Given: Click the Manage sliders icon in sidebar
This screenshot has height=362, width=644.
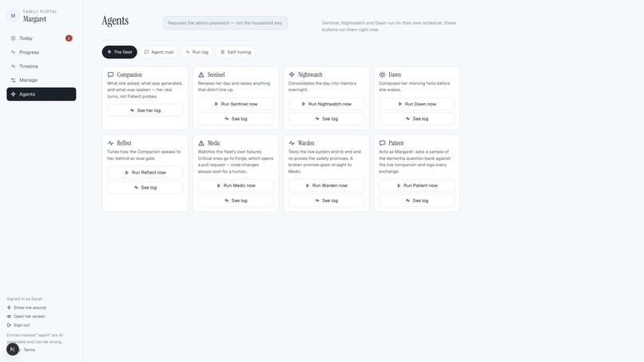Looking at the screenshot, I should (x=13, y=80).
